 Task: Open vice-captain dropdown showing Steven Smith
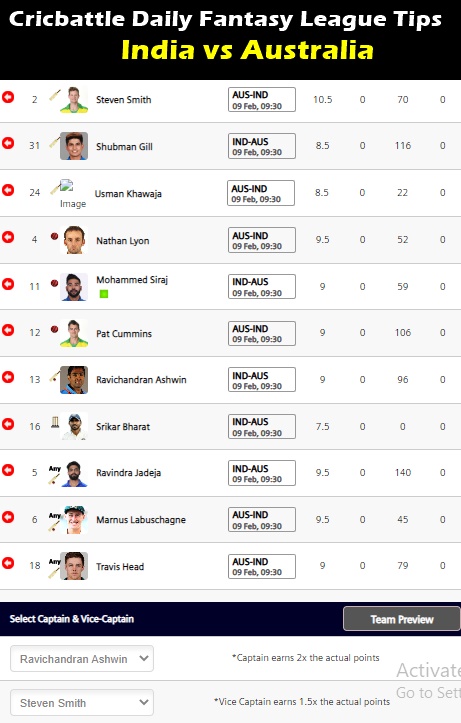coord(82,702)
